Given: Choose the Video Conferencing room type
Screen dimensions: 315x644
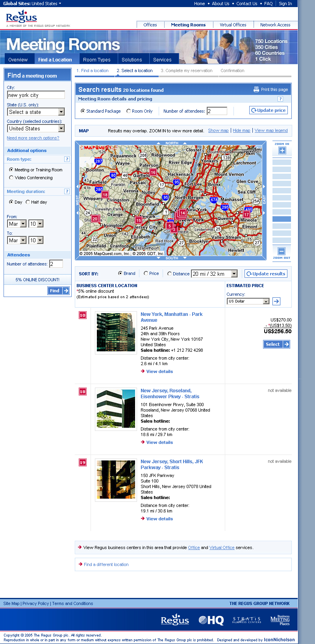Looking at the screenshot, I should point(11,178).
